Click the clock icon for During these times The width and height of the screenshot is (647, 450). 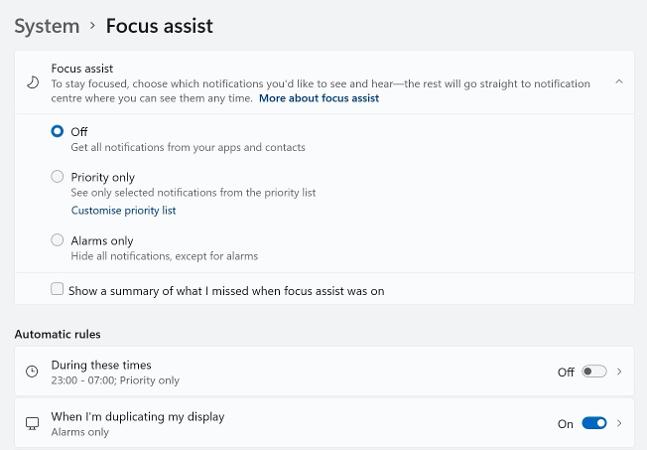(x=32, y=371)
